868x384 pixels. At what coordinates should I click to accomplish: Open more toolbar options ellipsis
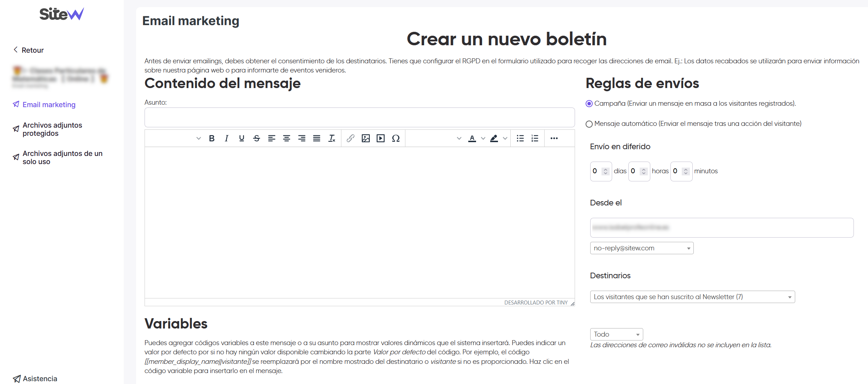554,138
